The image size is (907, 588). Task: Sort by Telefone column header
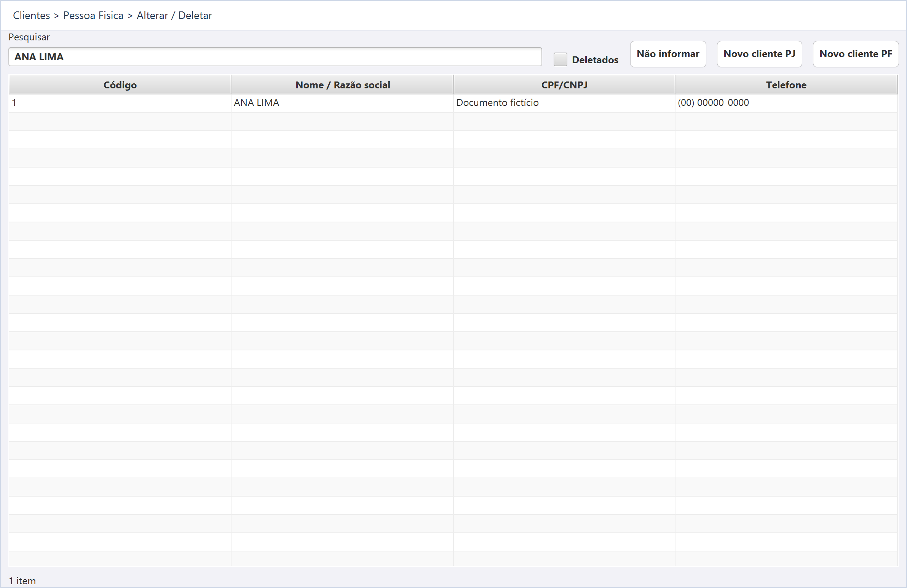click(x=786, y=85)
